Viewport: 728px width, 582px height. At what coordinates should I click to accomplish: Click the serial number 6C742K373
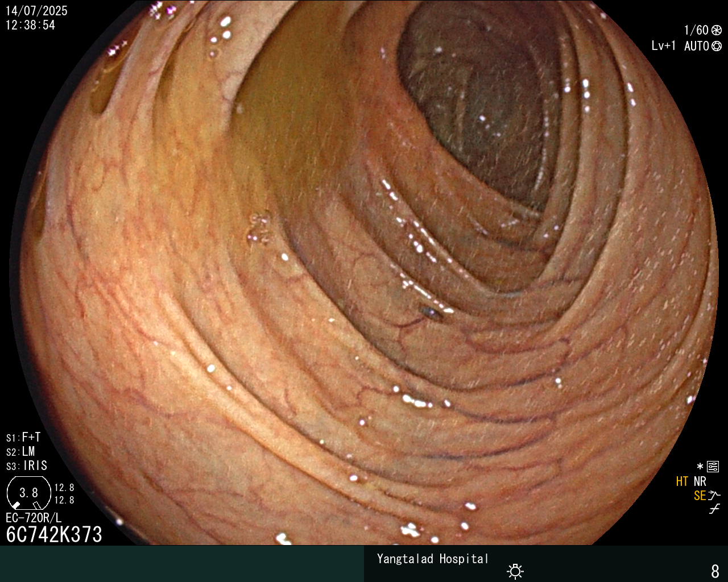[54, 534]
